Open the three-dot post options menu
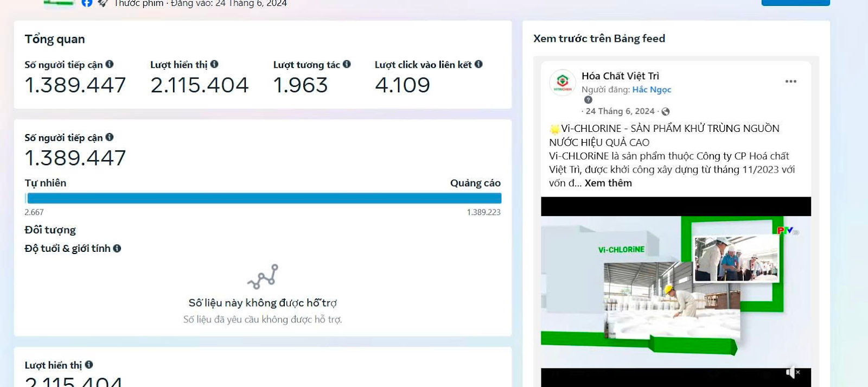The image size is (868, 387). coord(790,81)
